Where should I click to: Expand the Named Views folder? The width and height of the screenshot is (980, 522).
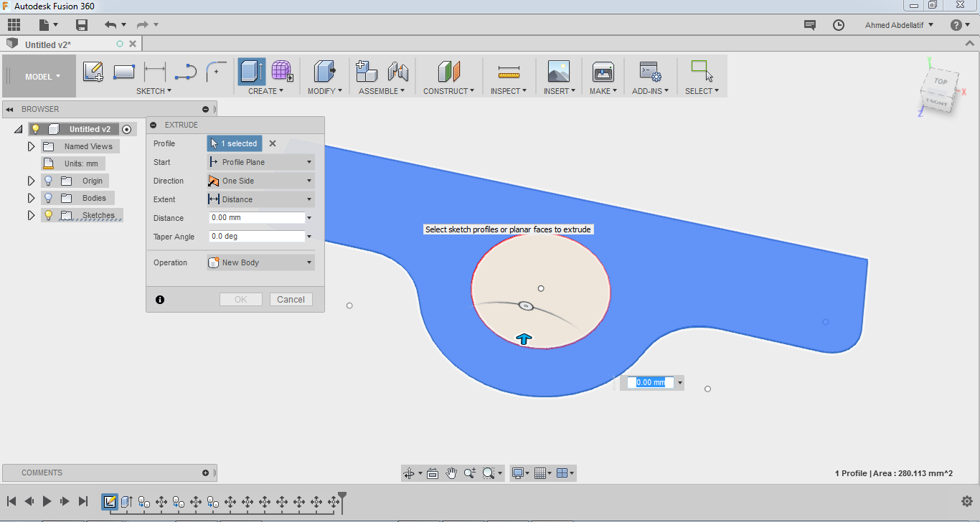31,146
